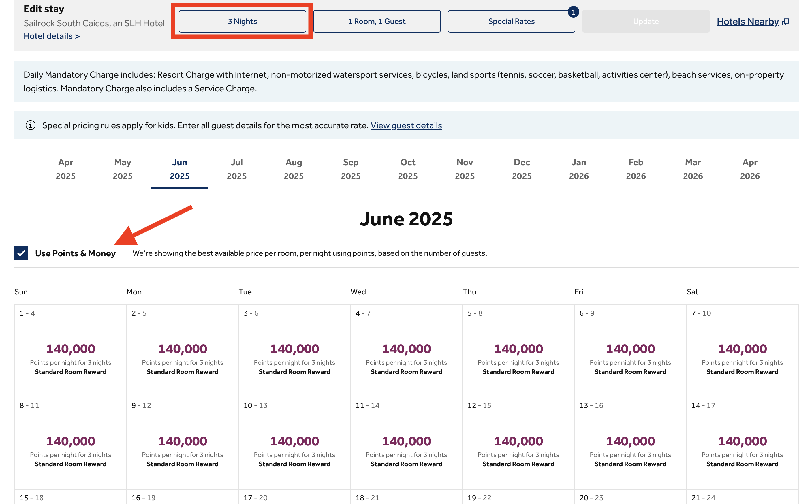
Task: Open the View guest details link
Action: [406, 125]
